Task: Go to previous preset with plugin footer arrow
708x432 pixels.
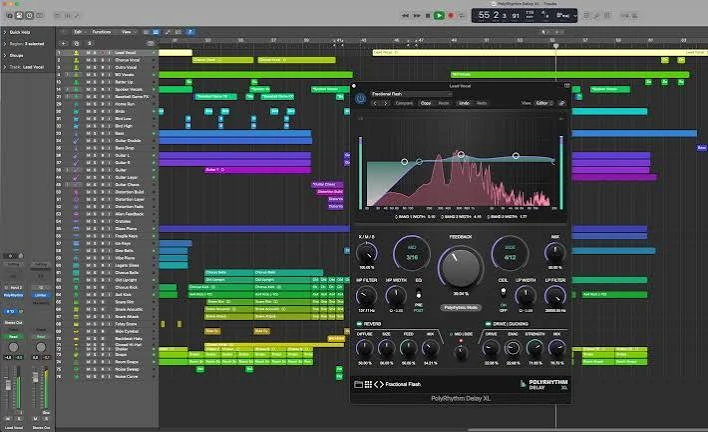Action: pos(376,384)
